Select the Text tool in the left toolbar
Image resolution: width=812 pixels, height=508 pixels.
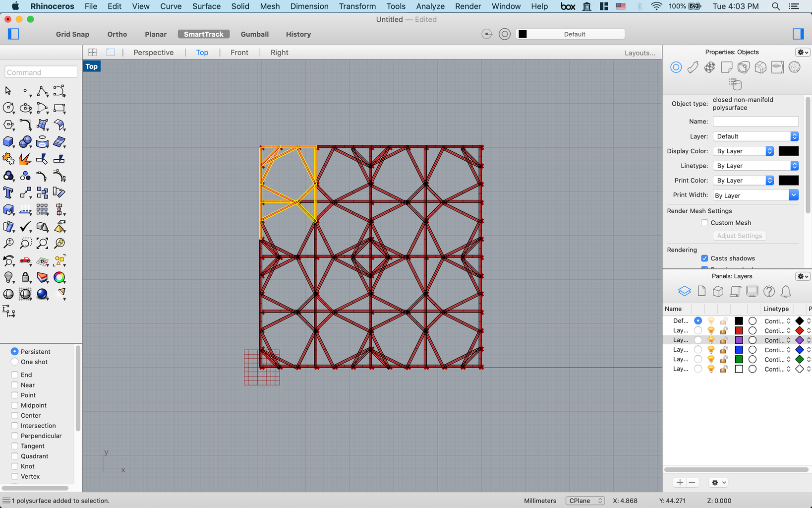click(x=8, y=192)
